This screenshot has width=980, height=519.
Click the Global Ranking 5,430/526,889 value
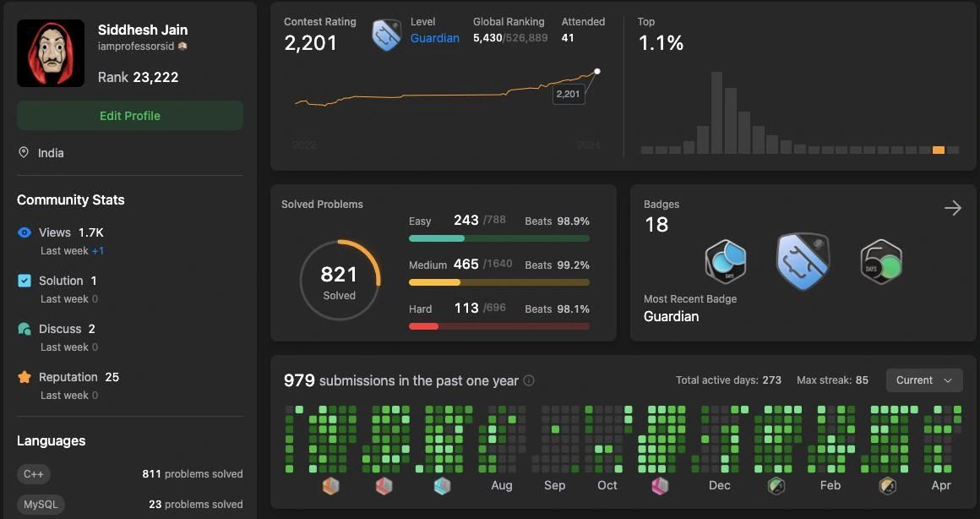click(510, 38)
